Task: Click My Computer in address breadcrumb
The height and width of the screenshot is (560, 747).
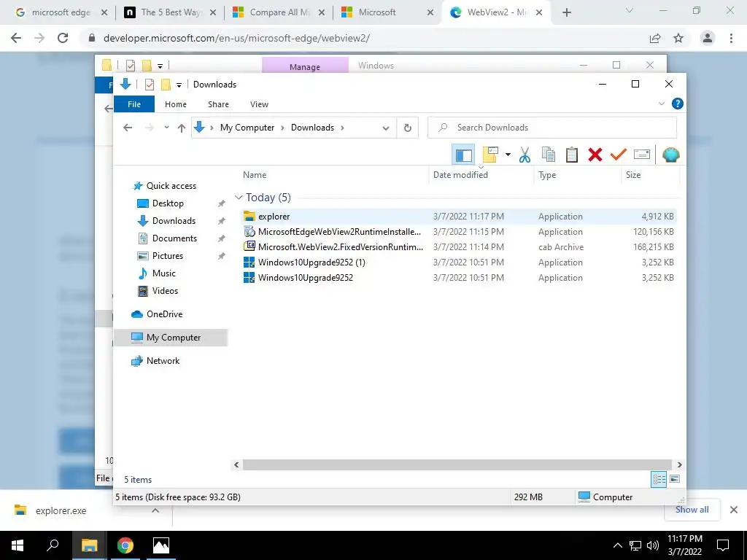Action: click(247, 128)
